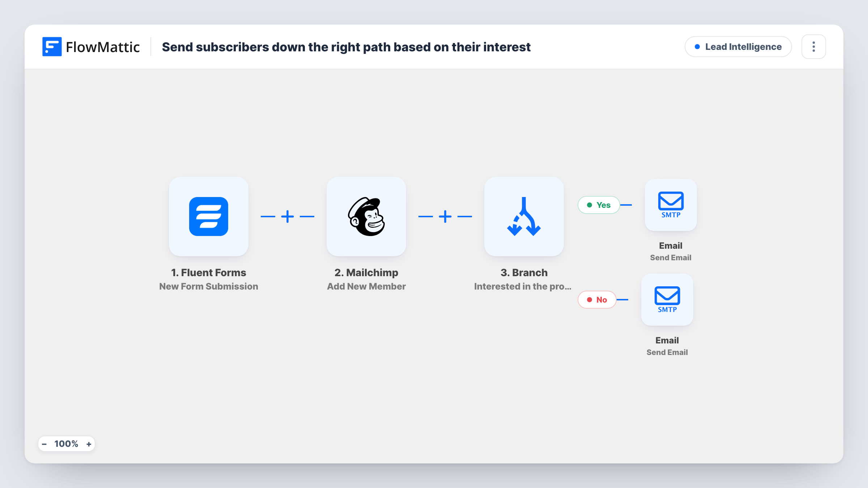This screenshot has width=868, height=488.
Task: Click the '1. Fluent Forms' label
Action: pyautogui.click(x=209, y=273)
